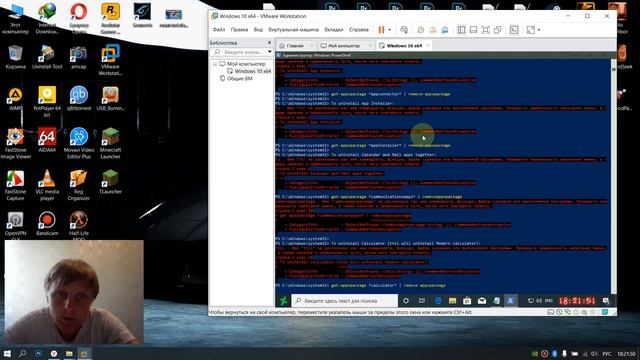
Task: Select the PowerShell icon in the guest taskbar
Action: pos(510,301)
